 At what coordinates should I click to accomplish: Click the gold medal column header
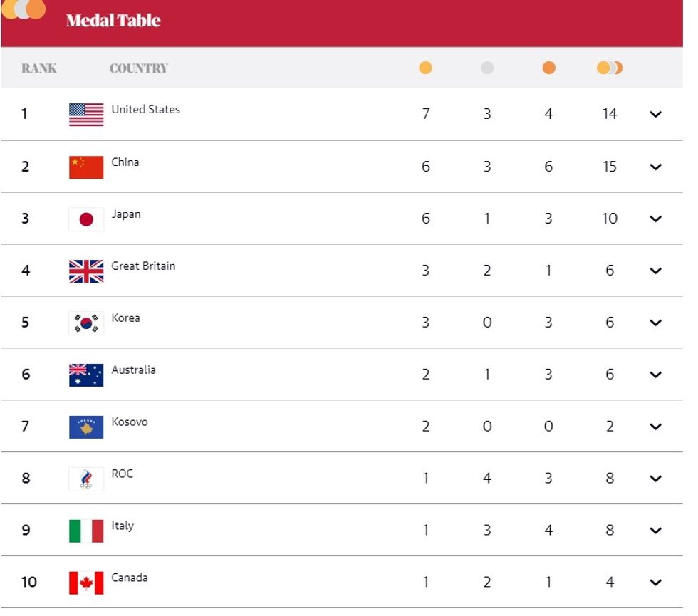click(x=425, y=68)
